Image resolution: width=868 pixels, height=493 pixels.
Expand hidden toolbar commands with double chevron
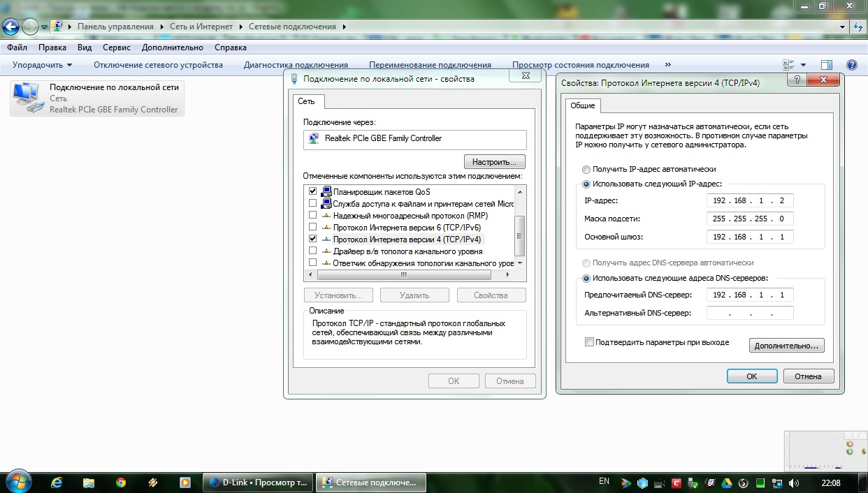(x=668, y=65)
